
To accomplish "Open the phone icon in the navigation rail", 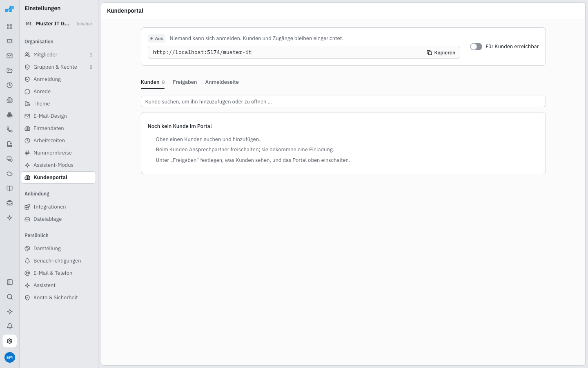I will (x=10, y=130).
